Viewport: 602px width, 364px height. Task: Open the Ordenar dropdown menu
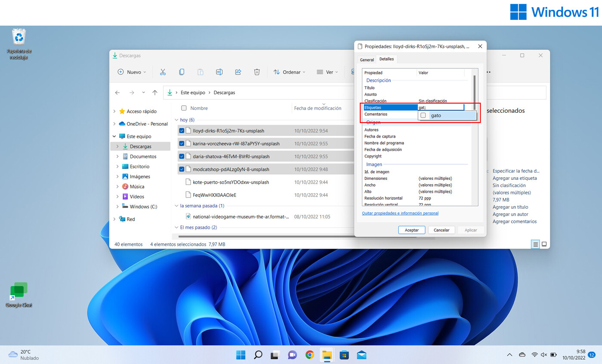[290, 72]
